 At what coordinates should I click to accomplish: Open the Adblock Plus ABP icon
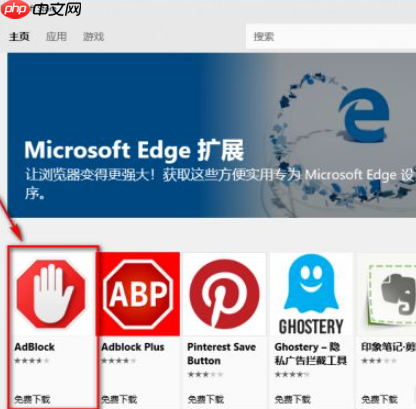138,294
